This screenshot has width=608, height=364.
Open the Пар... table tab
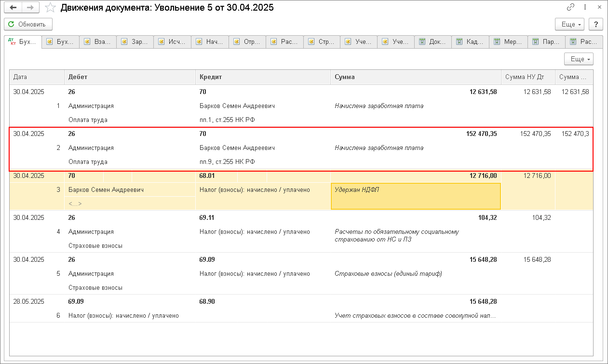pos(546,42)
